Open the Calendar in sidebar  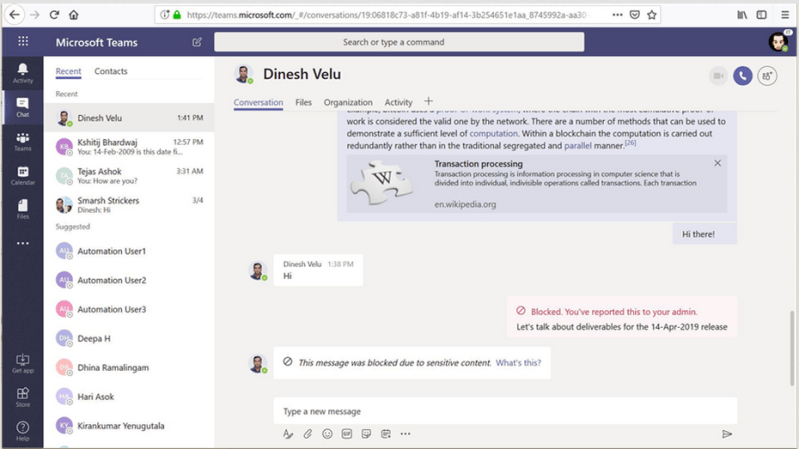click(22, 175)
